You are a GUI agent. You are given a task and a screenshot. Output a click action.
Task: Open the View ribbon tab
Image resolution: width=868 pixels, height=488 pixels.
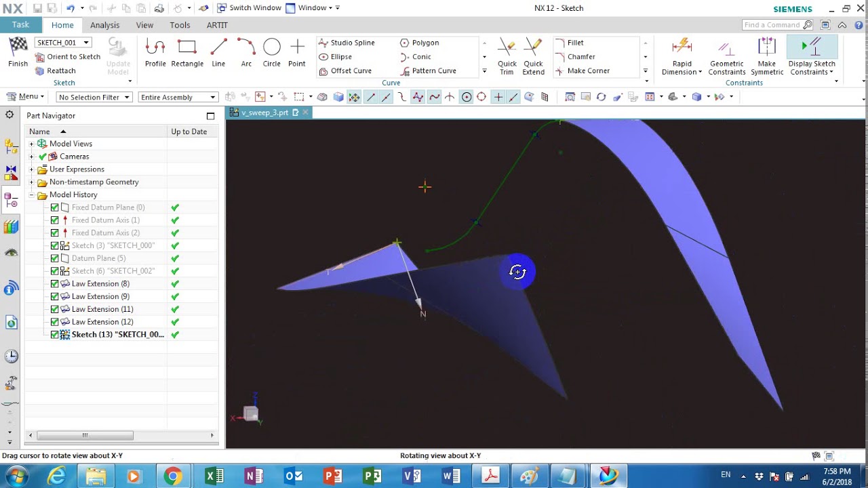pyautogui.click(x=144, y=25)
